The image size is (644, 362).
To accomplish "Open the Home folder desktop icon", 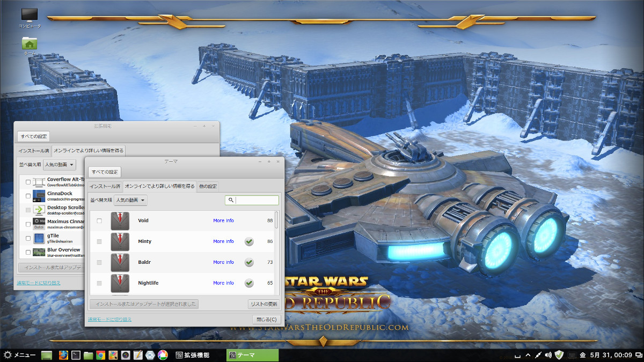I will point(30,45).
